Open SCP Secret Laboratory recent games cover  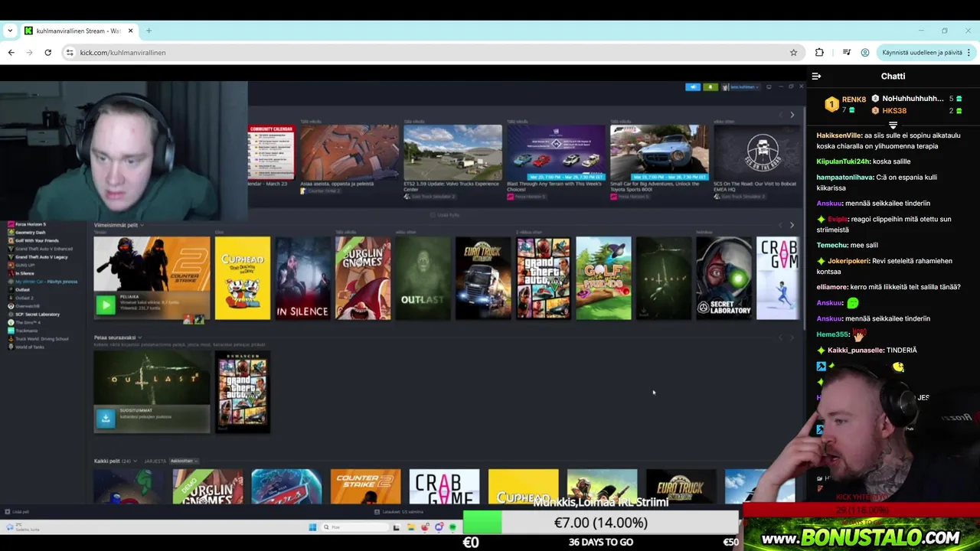click(x=724, y=278)
